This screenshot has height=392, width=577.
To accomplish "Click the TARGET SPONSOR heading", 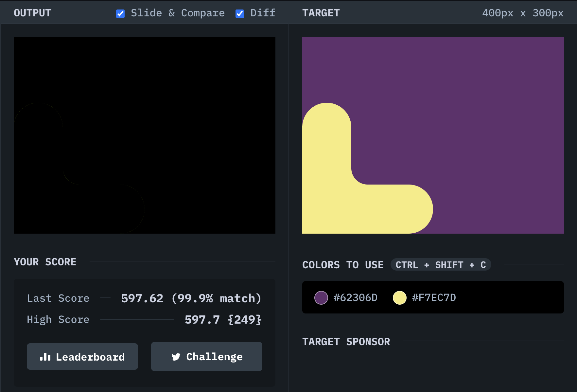I will pos(346,342).
